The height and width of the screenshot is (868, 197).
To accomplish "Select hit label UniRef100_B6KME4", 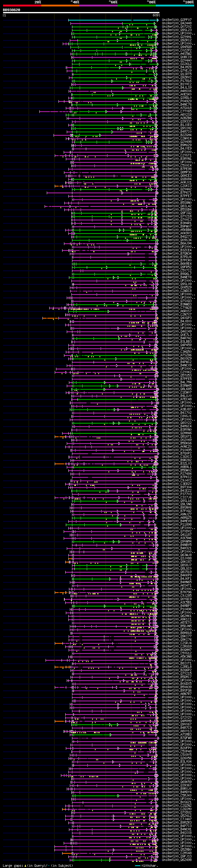I will (176, 264).
